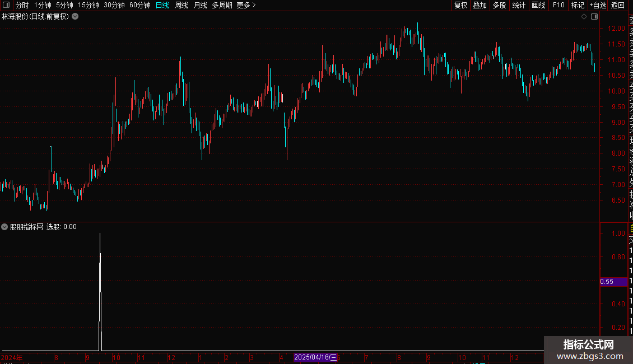The width and height of the screenshot is (633, 364).
Task: Switch to 日线 daily chart
Action: pyautogui.click(x=162, y=5)
